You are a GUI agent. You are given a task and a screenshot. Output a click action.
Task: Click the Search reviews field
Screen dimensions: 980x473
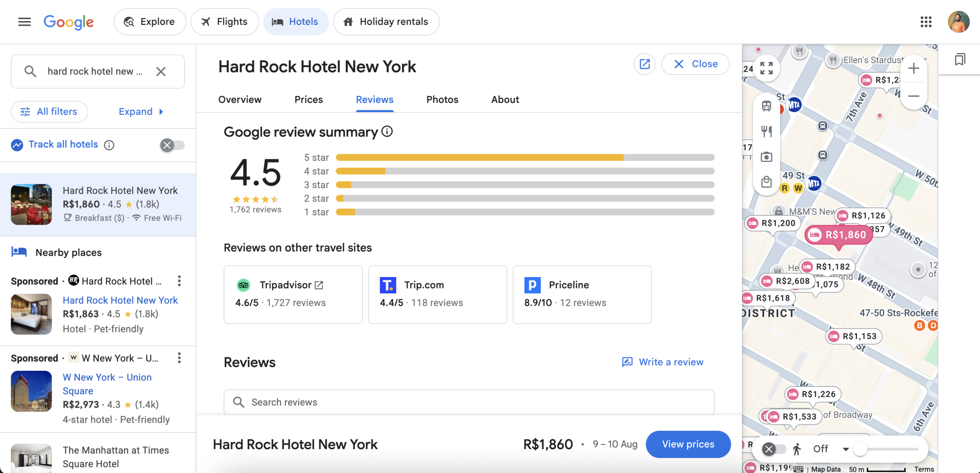(469, 402)
